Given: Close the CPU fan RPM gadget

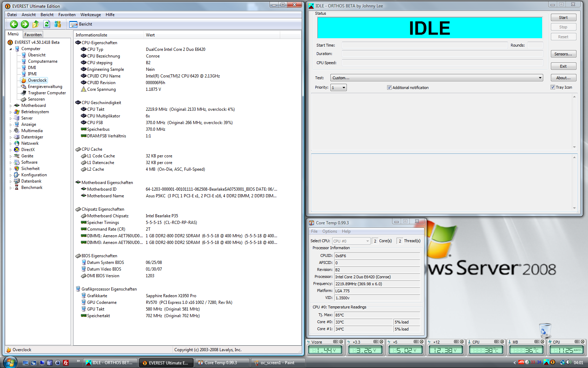Looking at the screenshot, I should pyautogui.click(x=583, y=342).
